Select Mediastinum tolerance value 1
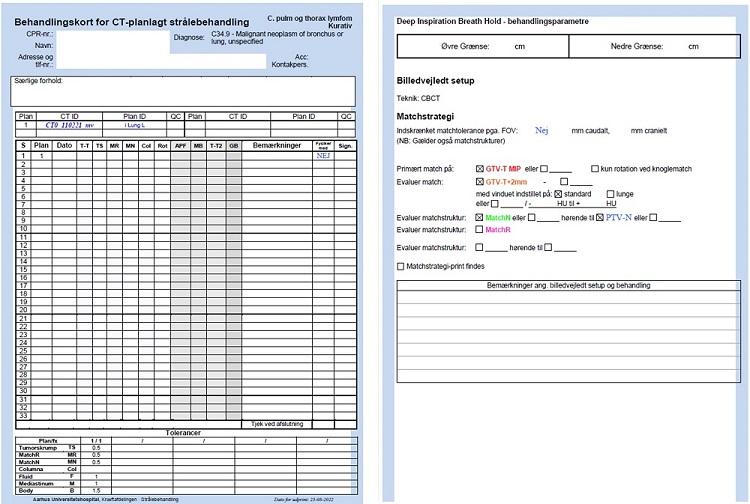 click(x=96, y=484)
